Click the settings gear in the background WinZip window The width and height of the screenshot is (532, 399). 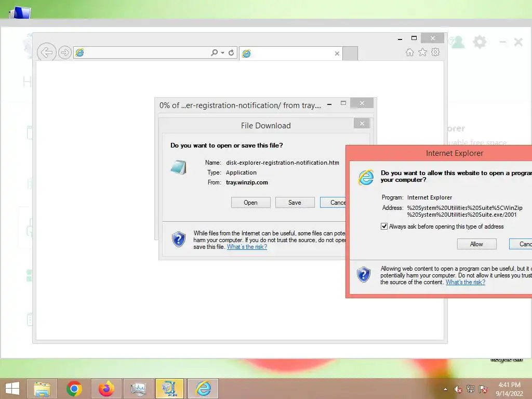coord(480,42)
